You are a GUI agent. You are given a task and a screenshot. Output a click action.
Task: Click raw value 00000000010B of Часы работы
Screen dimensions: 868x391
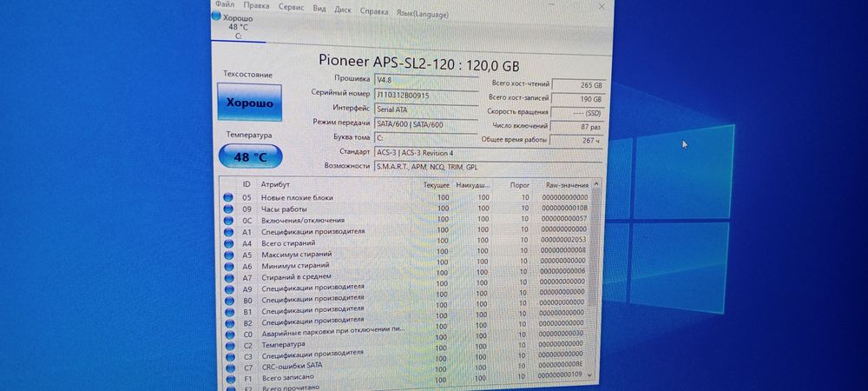[565, 208]
